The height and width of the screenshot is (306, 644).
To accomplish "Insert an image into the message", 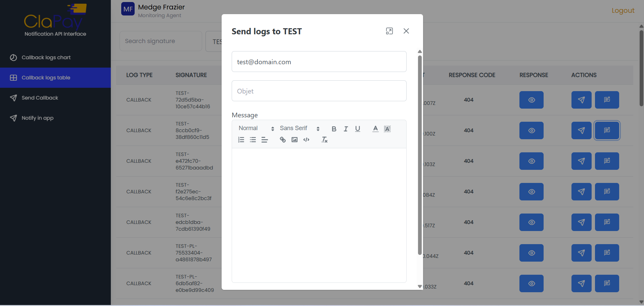I will pos(294,140).
